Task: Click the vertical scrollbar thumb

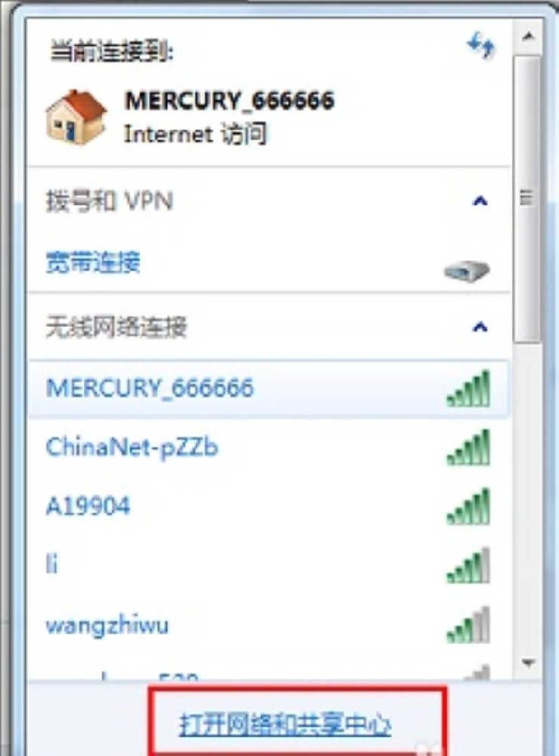Action: [x=527, y=199]
